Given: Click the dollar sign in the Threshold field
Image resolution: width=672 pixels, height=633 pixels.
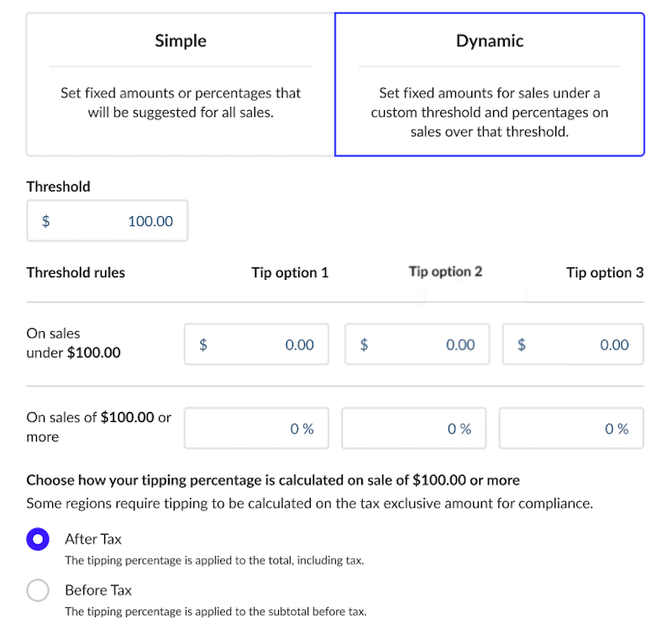Looking at the screenshot, I should [46, 221].
